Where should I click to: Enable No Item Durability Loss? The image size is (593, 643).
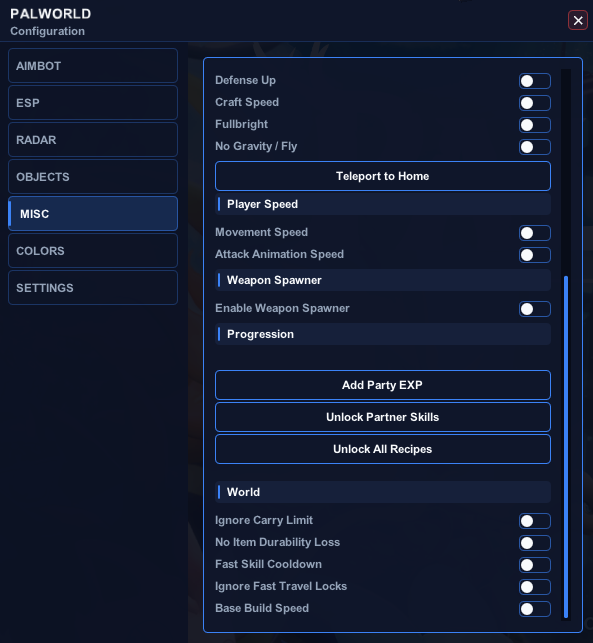[534, 543]
